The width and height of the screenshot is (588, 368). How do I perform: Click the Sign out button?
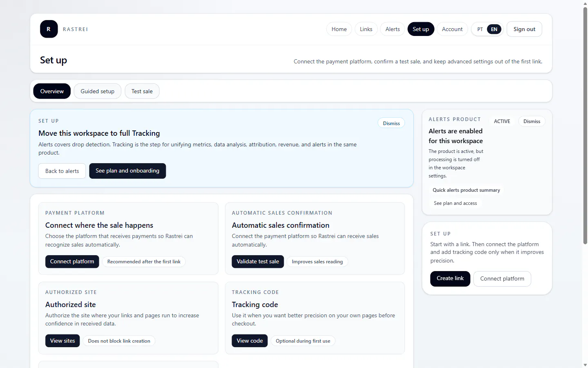point(524,29)
